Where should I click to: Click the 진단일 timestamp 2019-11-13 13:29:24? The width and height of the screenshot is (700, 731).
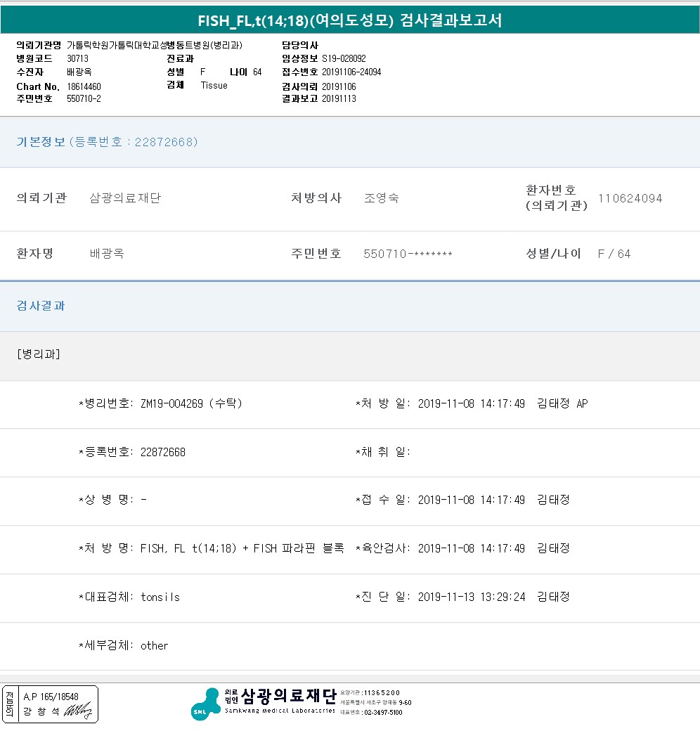tap(471, 597)
